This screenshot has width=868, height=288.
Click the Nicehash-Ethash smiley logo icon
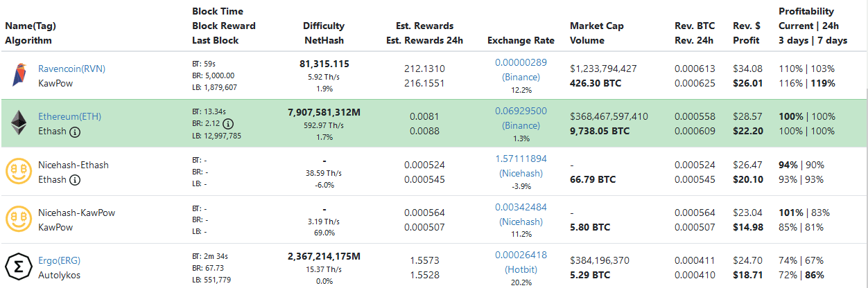pos(19,172)
